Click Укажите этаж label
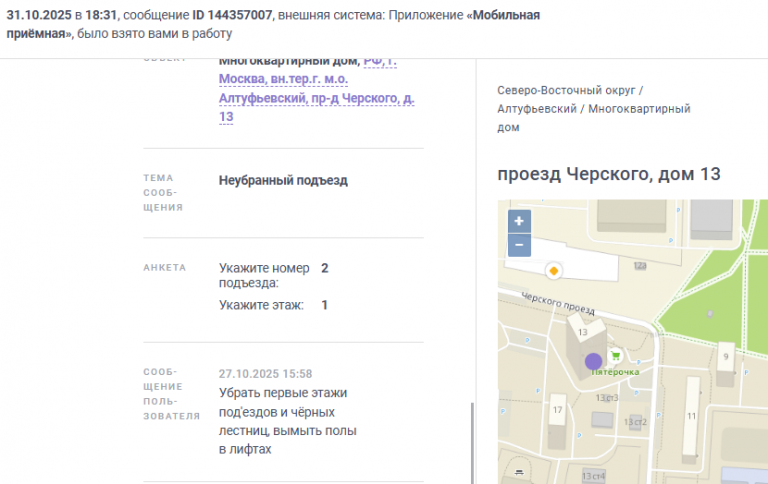The height and width of the screenshot is (484, 768). click(x=261, y=305)
